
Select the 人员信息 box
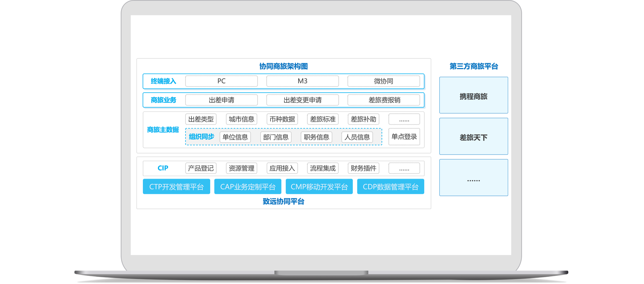coord(357,137)
